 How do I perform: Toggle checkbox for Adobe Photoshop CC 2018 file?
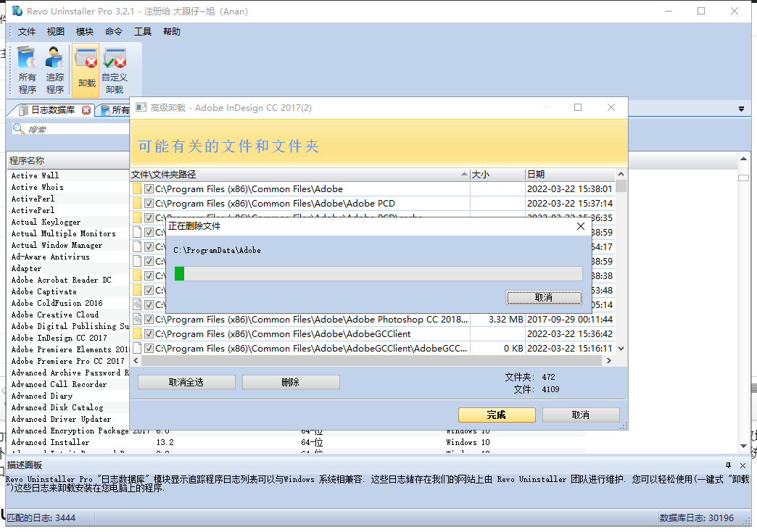point(149,319)
